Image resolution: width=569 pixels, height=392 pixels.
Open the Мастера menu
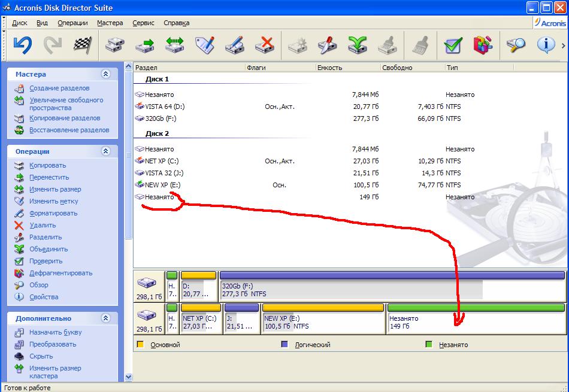pyautogui.click(x=110, y=23)
